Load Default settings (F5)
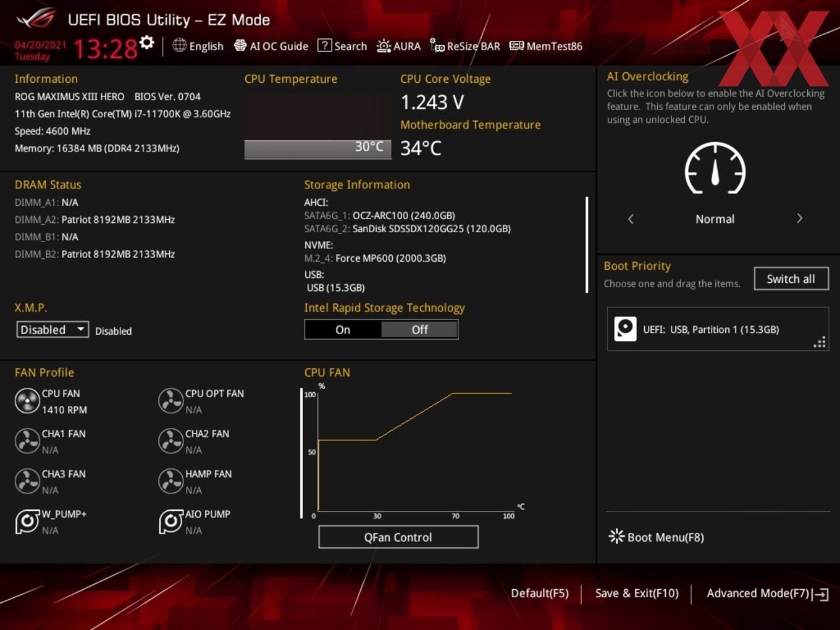Viewport: 840px width, 630px height. point(540,593)
